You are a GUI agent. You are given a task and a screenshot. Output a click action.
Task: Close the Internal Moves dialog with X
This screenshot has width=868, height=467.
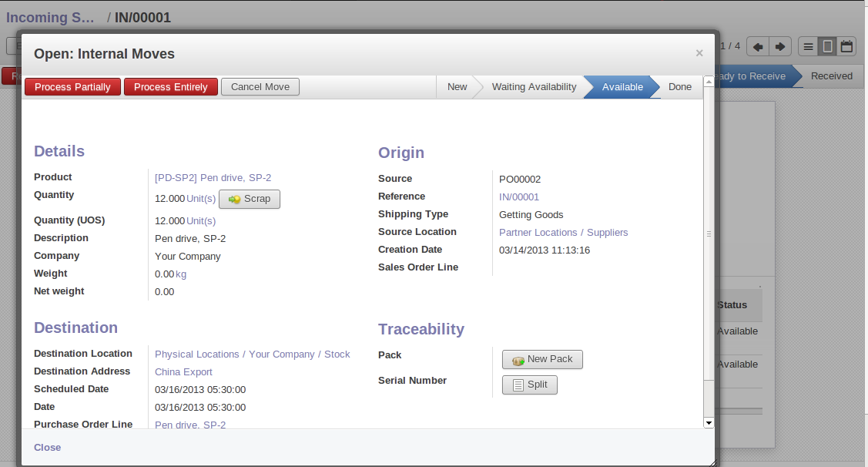point(699,53)
